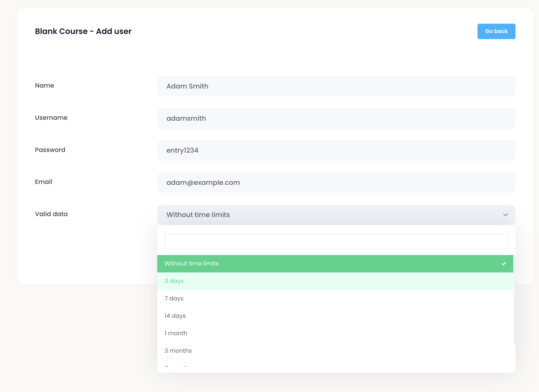539x392 pixels.
Task: Click the Name input field
Action: click(336, 86)
